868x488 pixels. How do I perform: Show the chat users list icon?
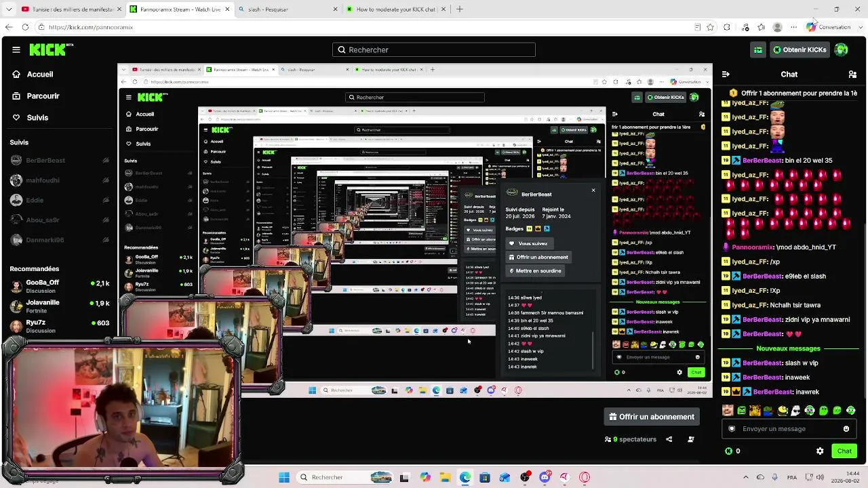click(852, 75)
